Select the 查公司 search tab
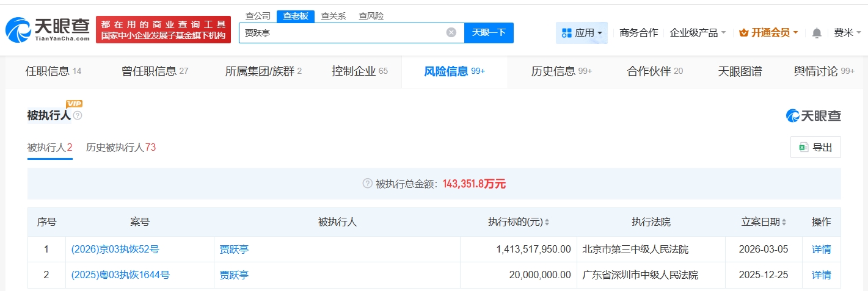 258,16
